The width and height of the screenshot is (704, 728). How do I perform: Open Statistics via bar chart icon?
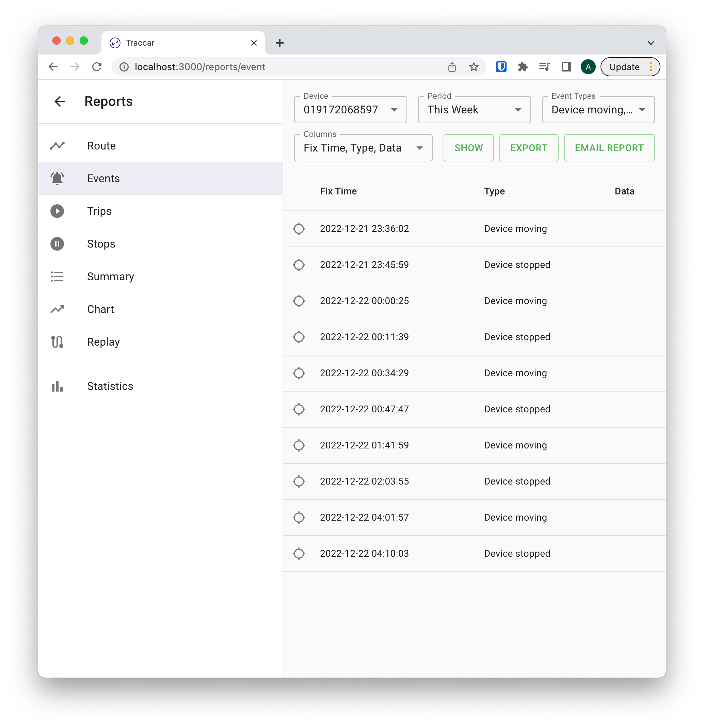tap(57, 386)
